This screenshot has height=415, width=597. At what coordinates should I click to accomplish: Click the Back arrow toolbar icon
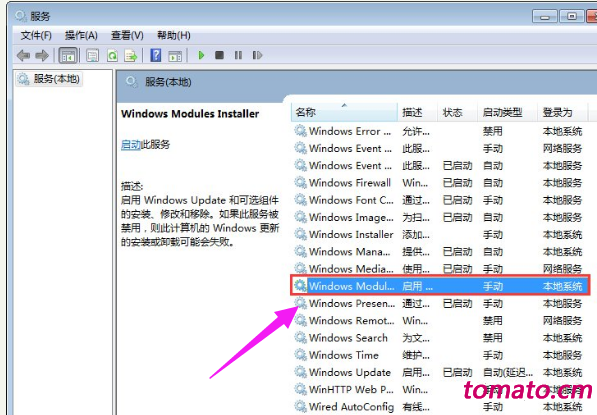coord(24,56)
